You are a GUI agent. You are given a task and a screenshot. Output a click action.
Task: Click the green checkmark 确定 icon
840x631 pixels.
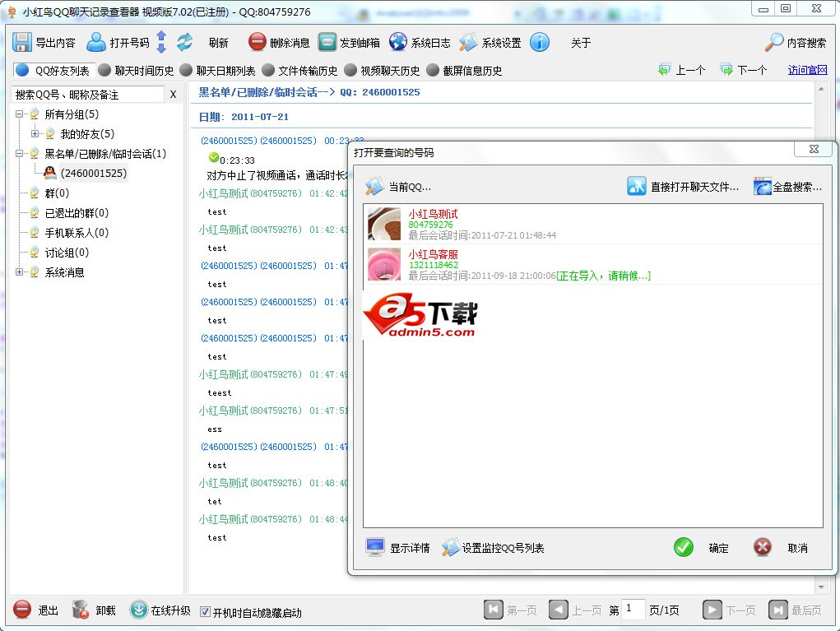(684, 547)
